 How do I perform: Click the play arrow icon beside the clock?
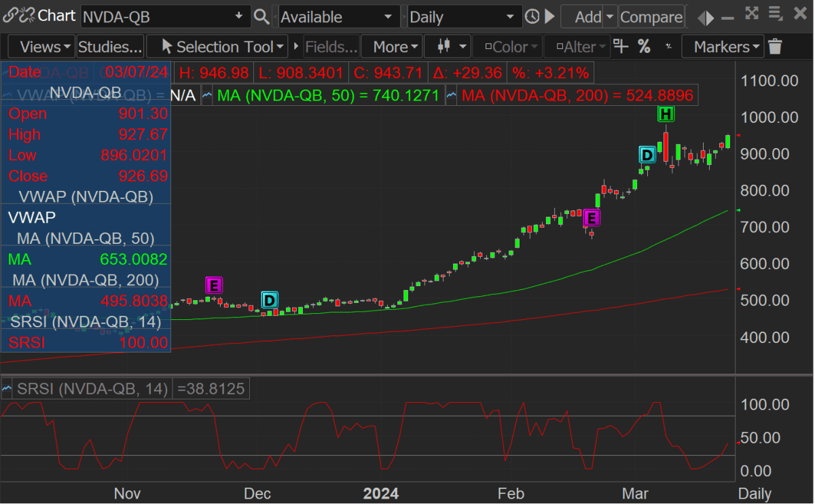pyautogui.click(x=549, y=16)
